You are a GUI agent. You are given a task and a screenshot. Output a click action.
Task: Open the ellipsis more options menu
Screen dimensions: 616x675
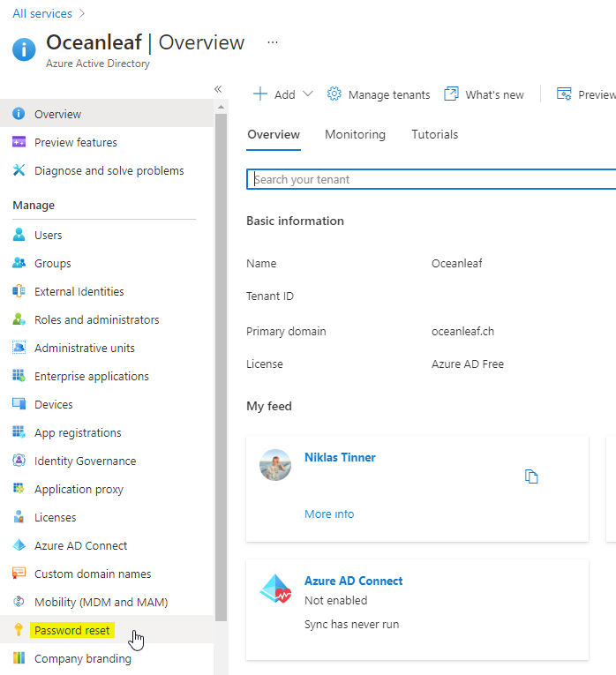point(273,42)
